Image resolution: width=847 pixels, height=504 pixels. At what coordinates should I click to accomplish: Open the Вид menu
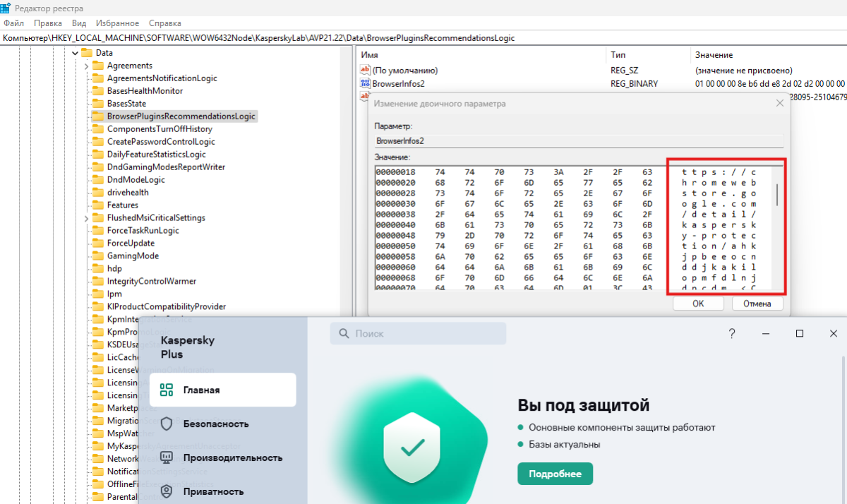click(79, 23)
